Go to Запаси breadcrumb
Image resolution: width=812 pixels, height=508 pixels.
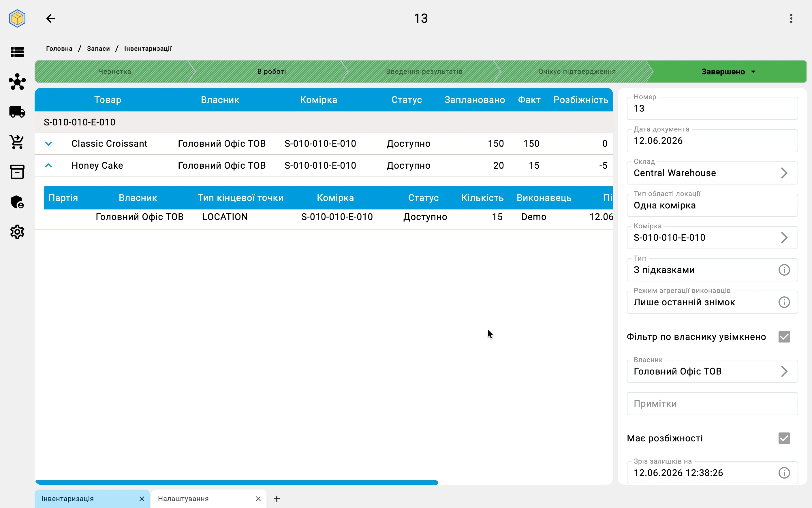tap(98, 48)
